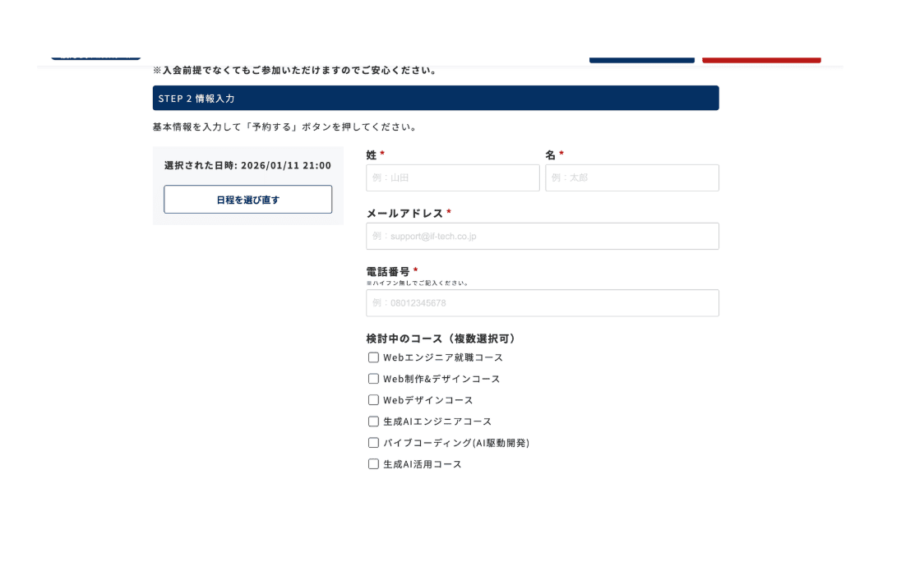Focus the 名 (first name) input field
Image resolution: width=924 pixels, height=585 pixels.
tap(631, 177)
